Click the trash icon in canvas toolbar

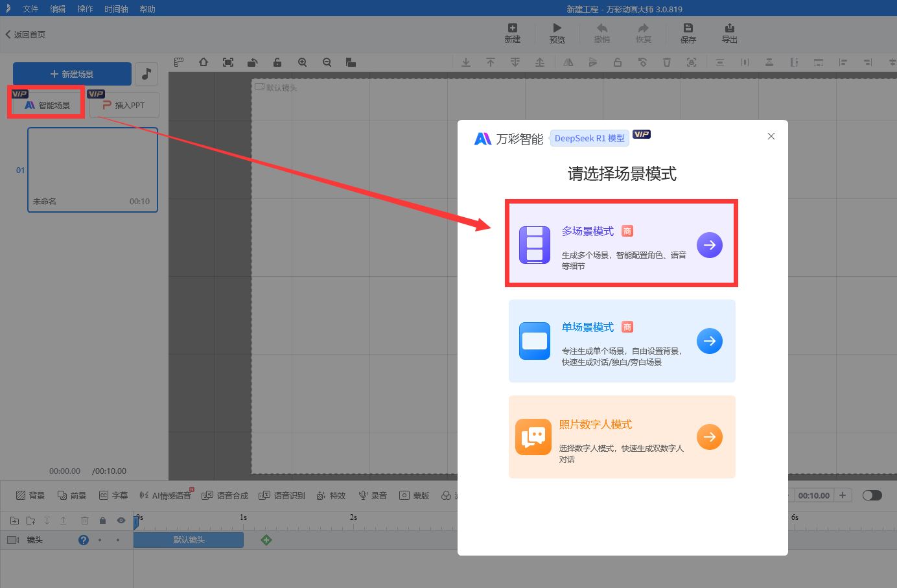tap(666, 62)
